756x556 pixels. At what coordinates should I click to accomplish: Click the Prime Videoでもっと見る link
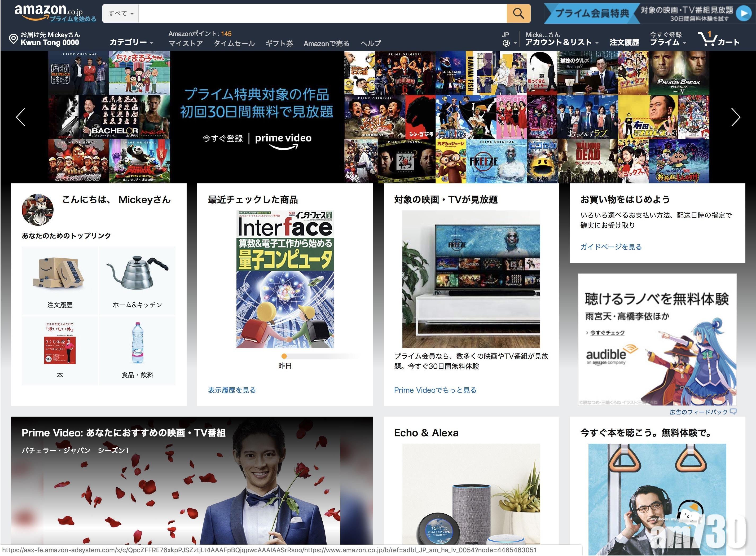pos(435,390)
